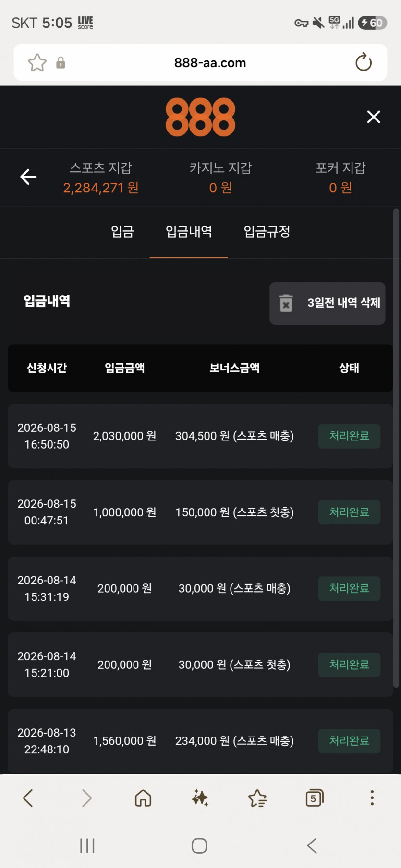
Task: Click the 3일전 내역 삭제 button
Action: (328, 303)
